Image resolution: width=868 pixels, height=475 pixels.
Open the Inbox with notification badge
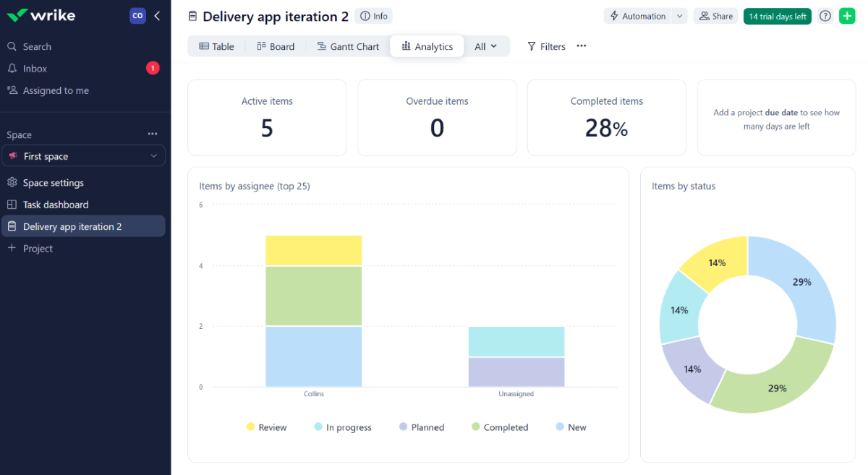click(32, 68)
